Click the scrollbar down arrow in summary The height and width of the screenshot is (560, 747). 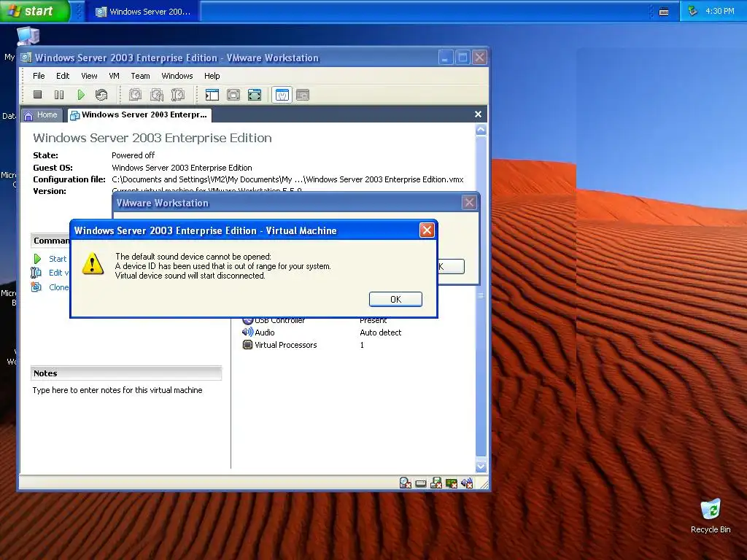(481, 467)
